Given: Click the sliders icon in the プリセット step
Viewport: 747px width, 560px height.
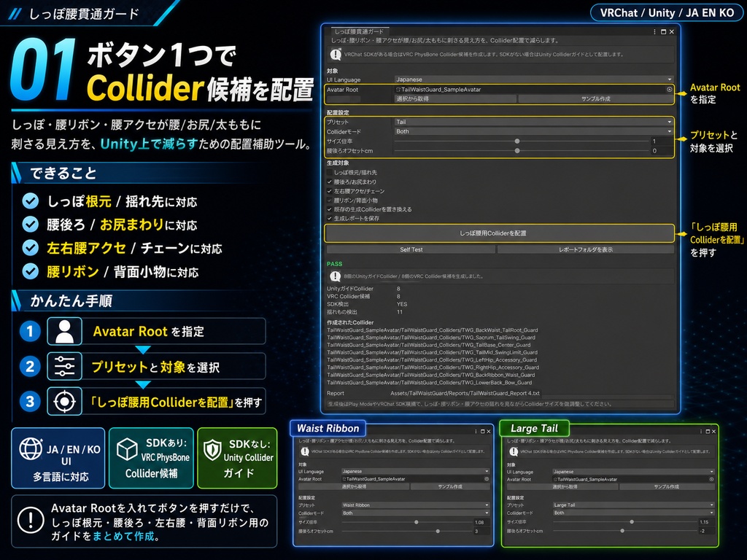Looking at the screenshot, I should tap(65, 366).
